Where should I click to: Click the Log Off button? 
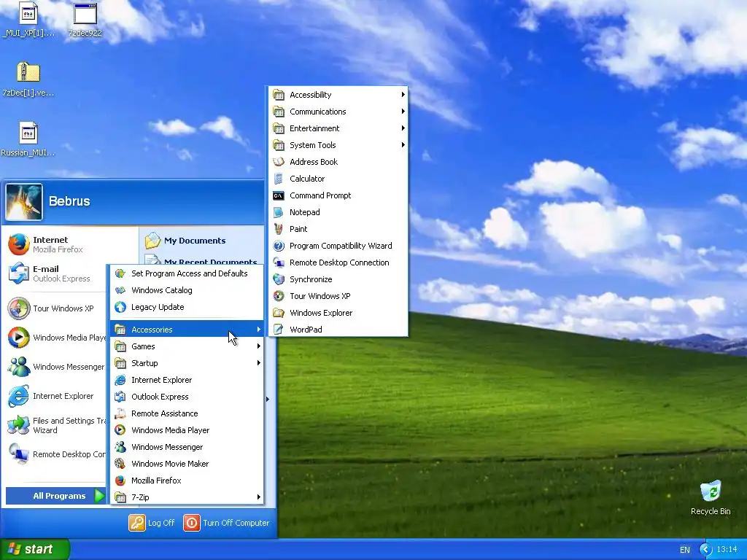[x=152, y=523]
